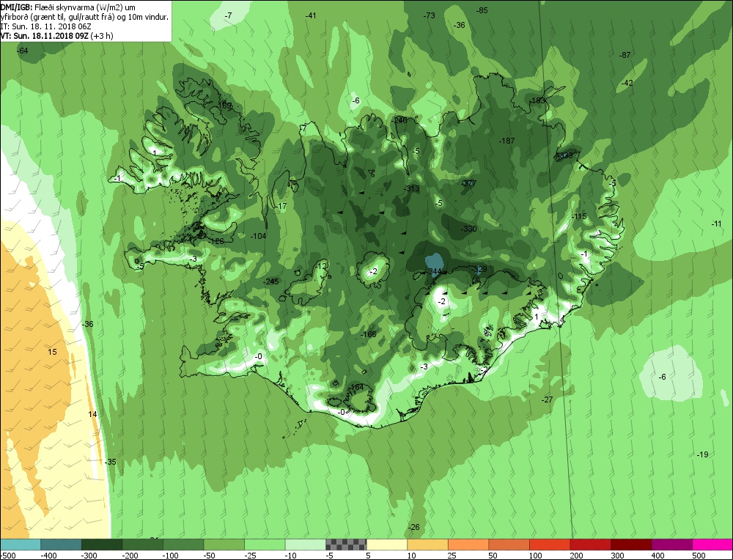Click the 'IT: Sun. 18. 11. 2018 06Z' line
733x560 pixels.
tap(45, 26)
